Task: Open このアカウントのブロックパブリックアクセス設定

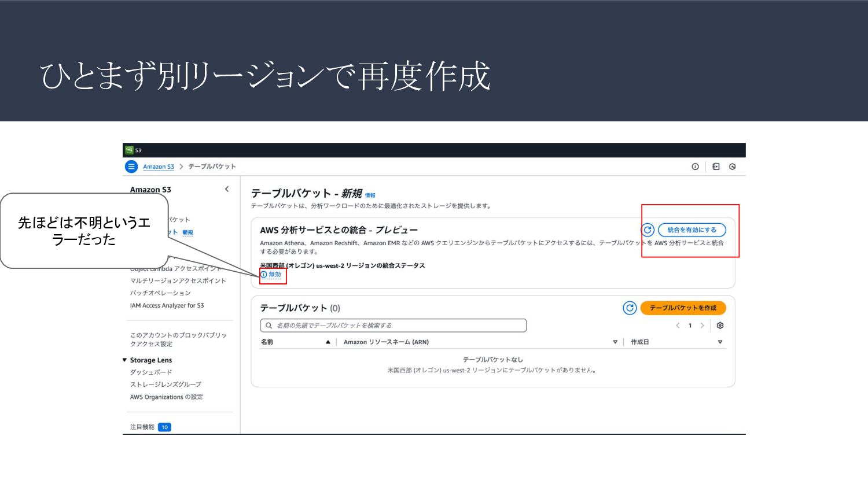Action: coord(178,339)
